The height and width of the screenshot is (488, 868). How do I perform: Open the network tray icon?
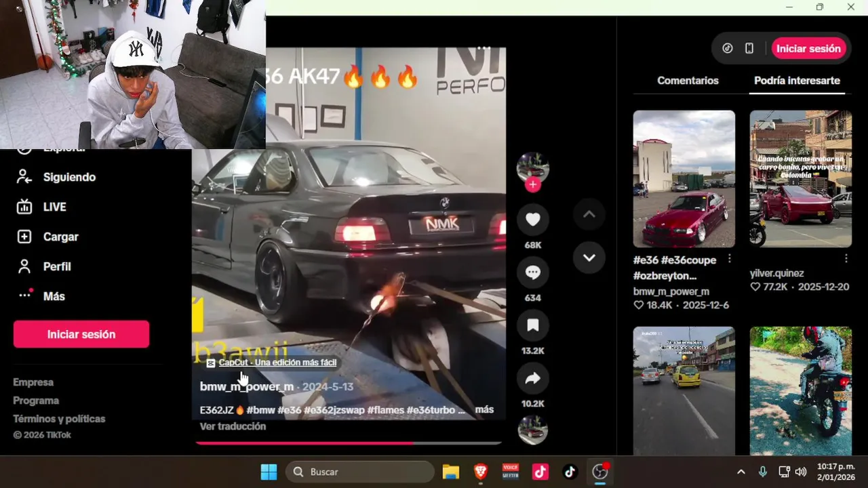click(784, 472)
